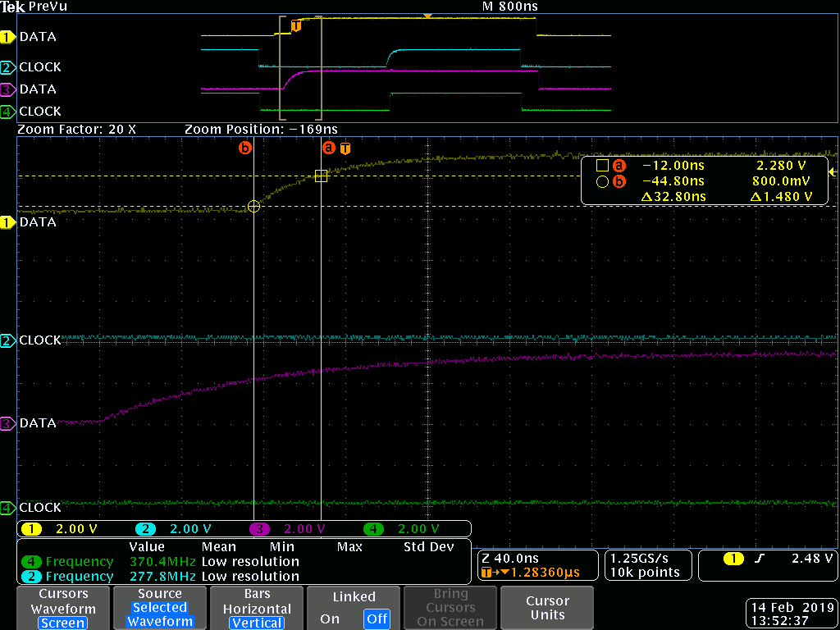The image size is (840, 630).
Task: Click channel 4 badge in scale readout
Action: click(373, 529)
